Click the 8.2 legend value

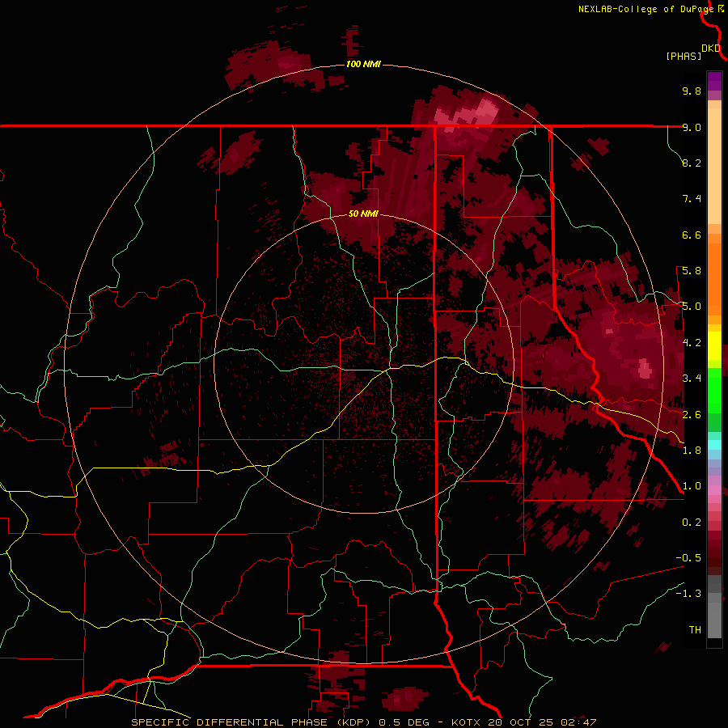click(692, 163)
